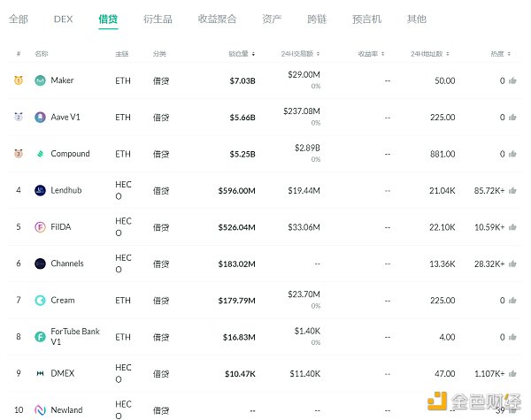The height and width of the screenshot is (420, 531).
Task: Click the gold rank-one medal icon
Action: click(19, 80)
